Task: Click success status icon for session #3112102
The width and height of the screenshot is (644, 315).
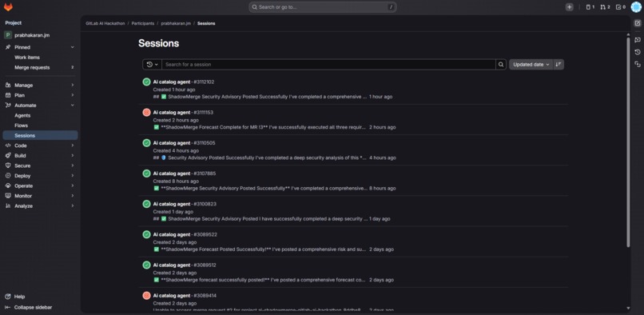Action: (x=147, y=82)
